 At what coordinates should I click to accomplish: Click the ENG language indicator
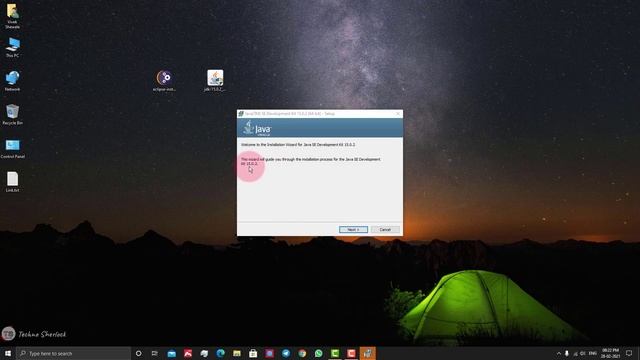click(593, 353)
